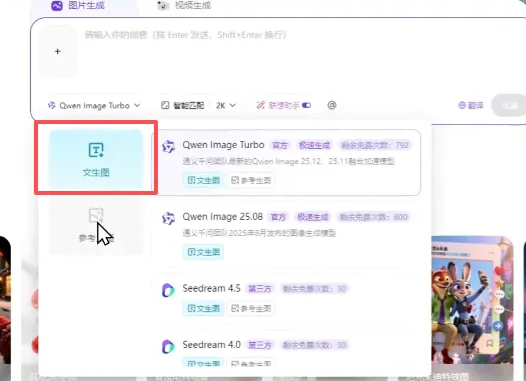
Task: Click the globe icon beside 翻译
Action: (462, 105)
